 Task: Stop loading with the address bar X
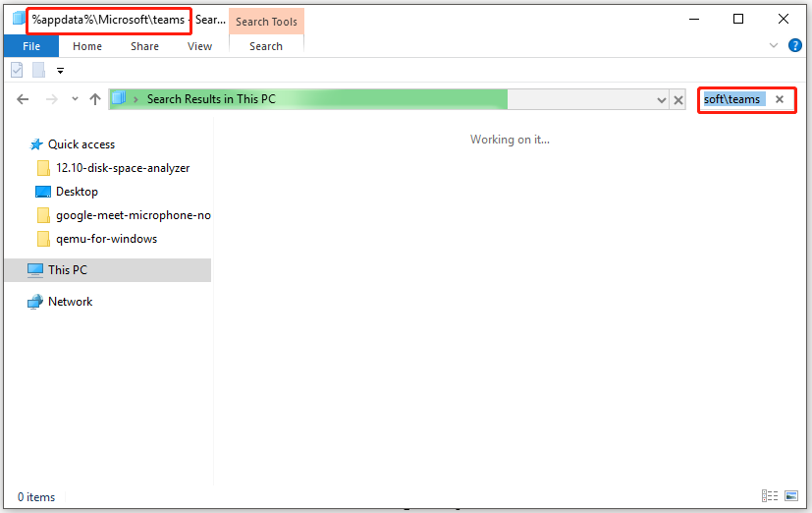[x=677, y=100]
